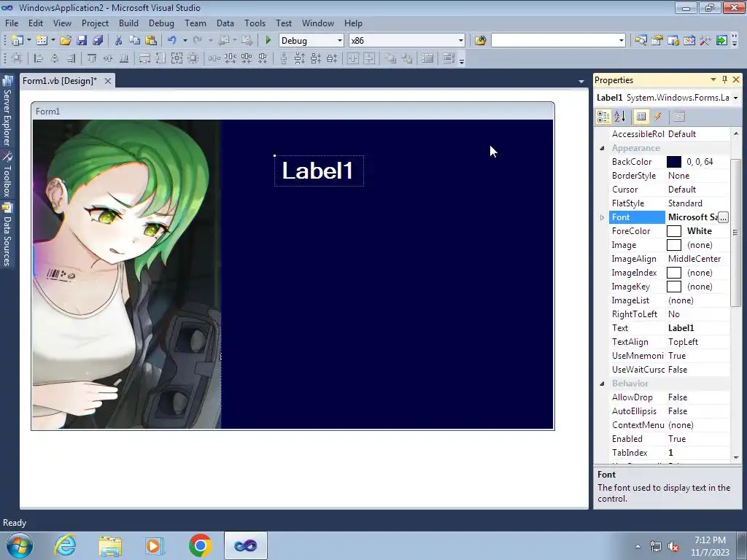The image size is (747, 560).
Task: Save the current file with floppy icon
Action: click(x=82, y=41)
